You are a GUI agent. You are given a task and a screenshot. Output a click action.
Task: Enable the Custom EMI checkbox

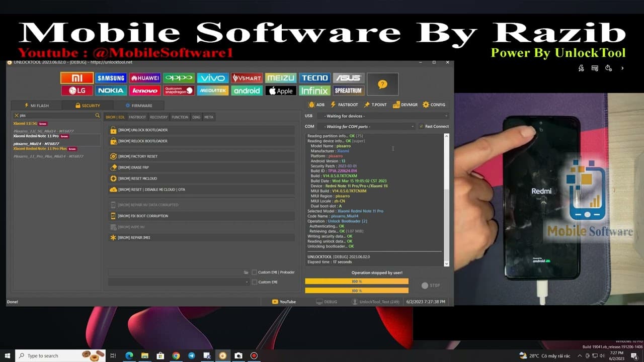click(x=255, y=282)
